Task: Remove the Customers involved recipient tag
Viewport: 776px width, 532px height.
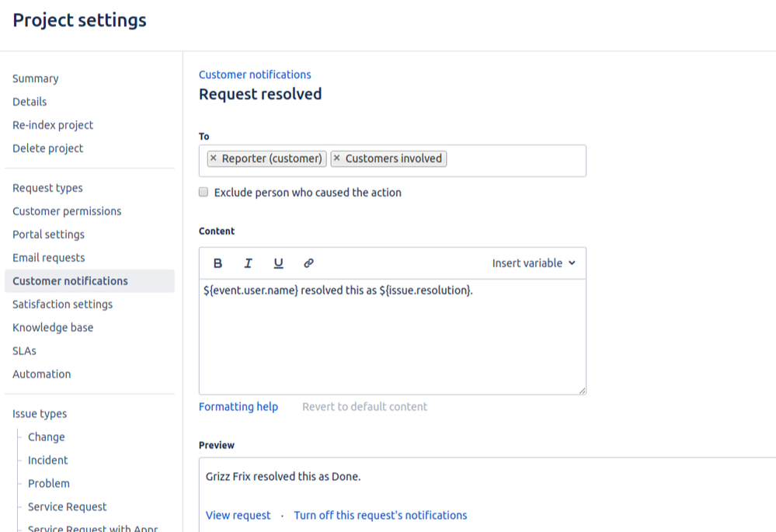Action: (337, 158)
